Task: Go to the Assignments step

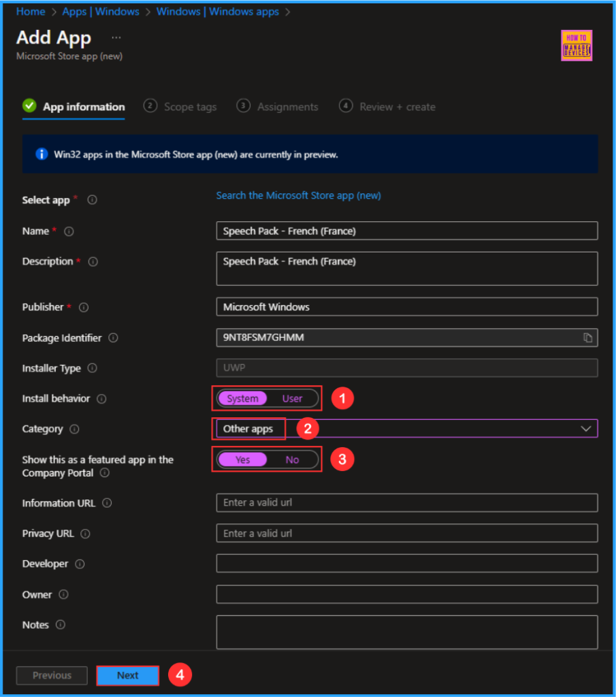Action: coord(277,107)
